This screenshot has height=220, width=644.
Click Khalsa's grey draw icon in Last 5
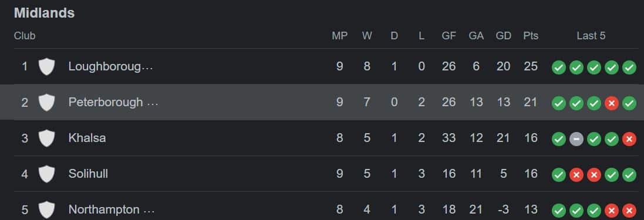[576, 139]
